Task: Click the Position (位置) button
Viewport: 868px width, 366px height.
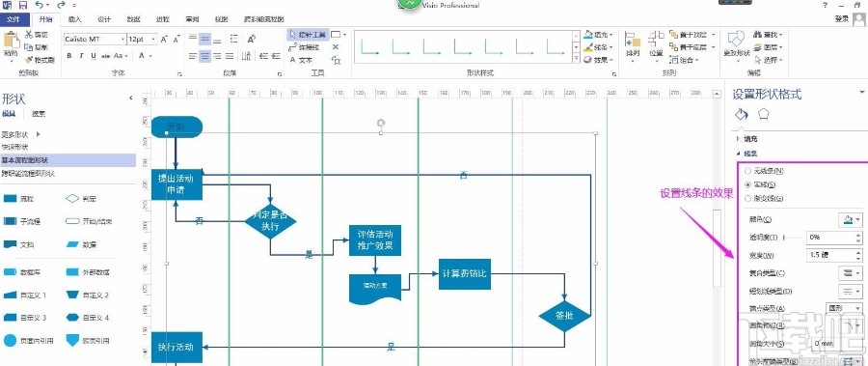Action: point(656,45)
